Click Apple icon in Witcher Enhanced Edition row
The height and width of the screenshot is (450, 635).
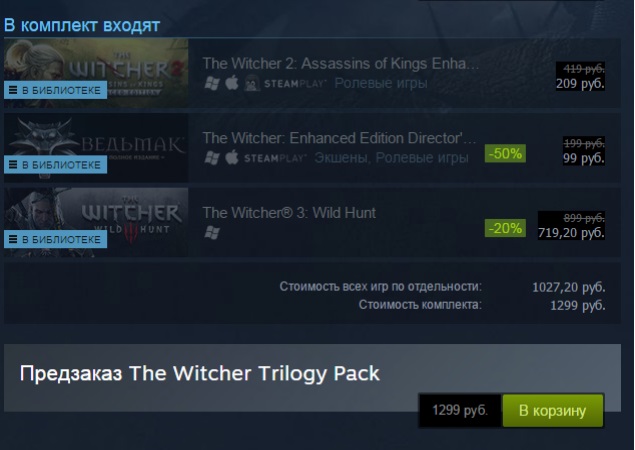point(232,157)
